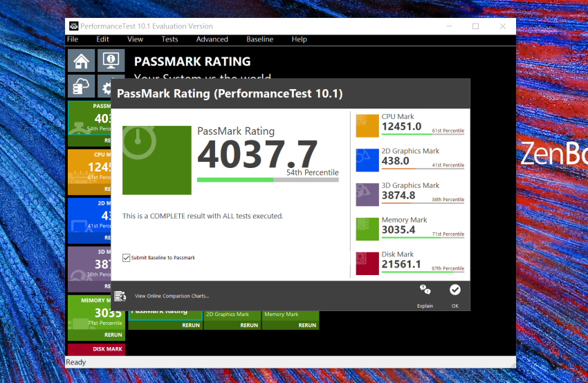Click the 3D Graphics Mark 3874.8 value

click(x=398, y=196)
